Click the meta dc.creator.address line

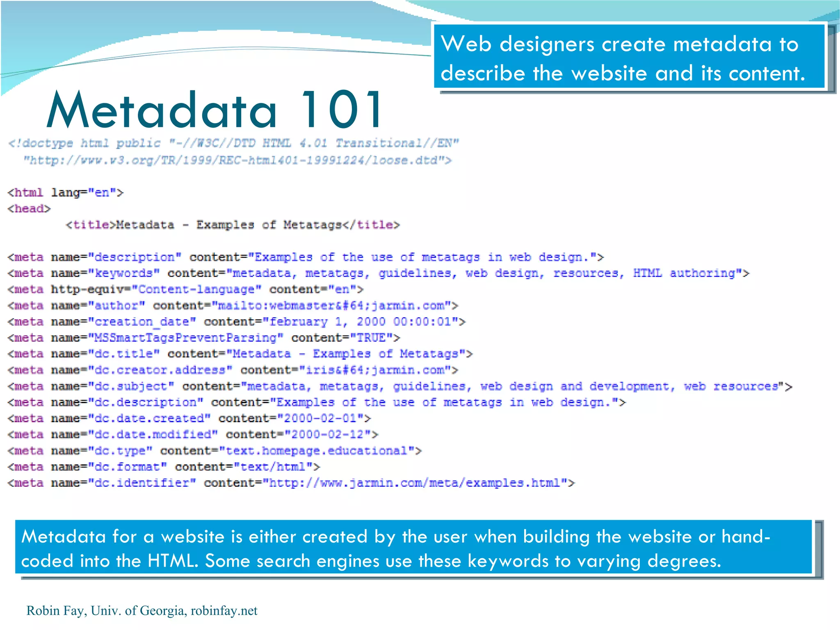coord(233,370)
